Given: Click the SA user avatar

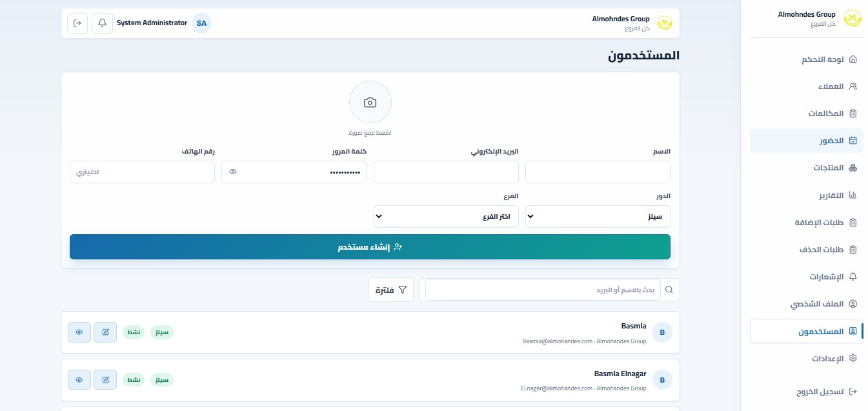Looking at the screenshot, I should pyautogui.click(x=201, y=23).
